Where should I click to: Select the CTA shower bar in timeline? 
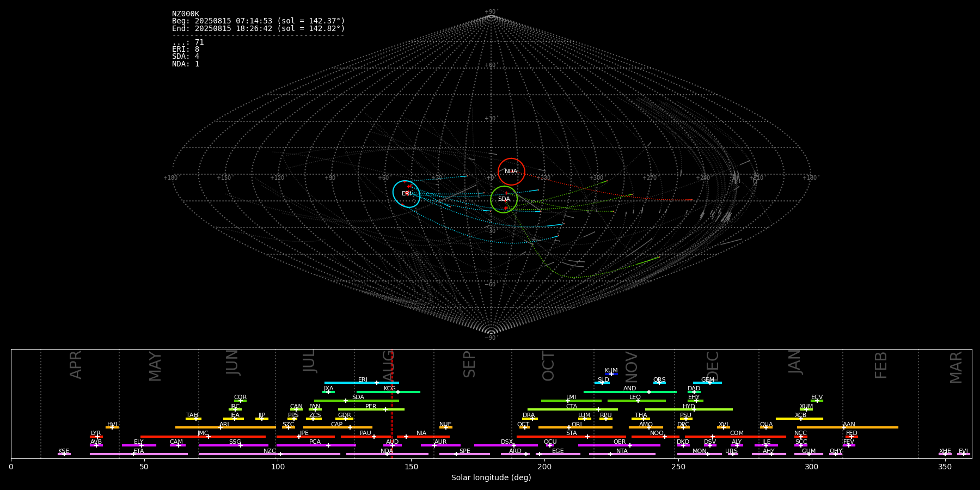click(573, 409)
